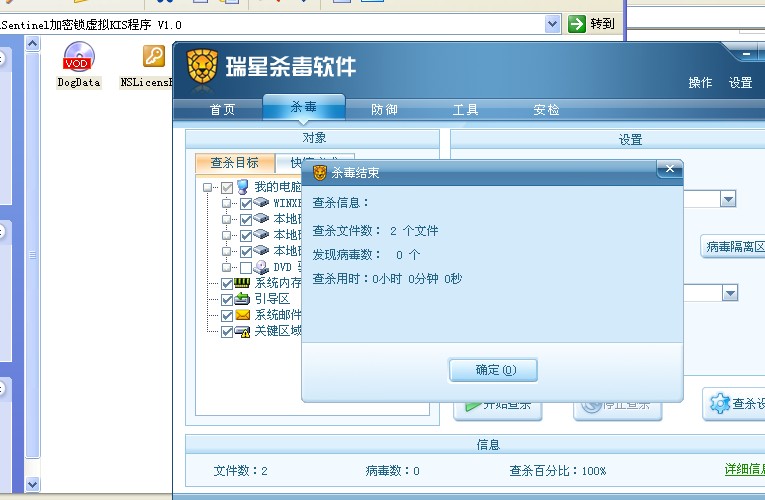
Task: Click the explorer address bar field
Action: click(272, 24)
